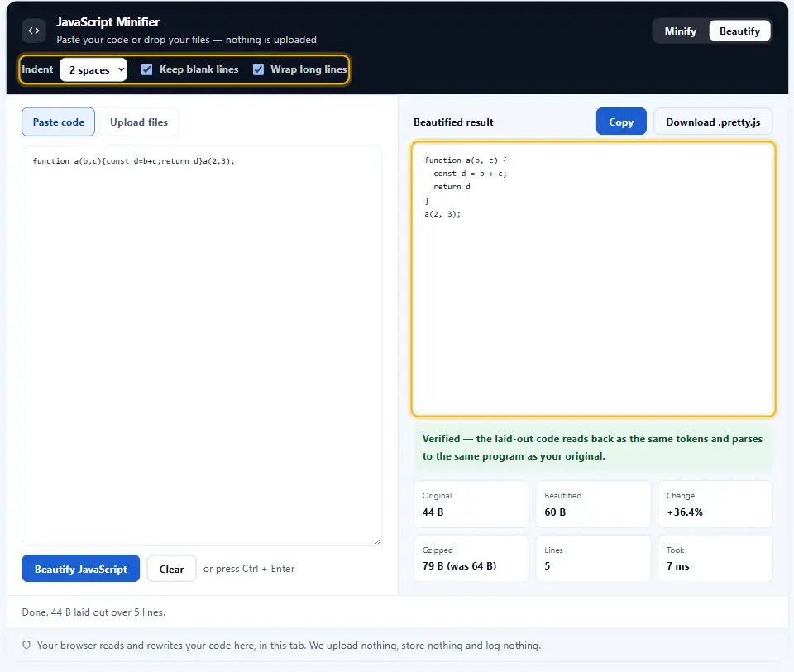Viewport: 794px width, 672px height.
Task: Click the 'Done. 44 B laid out' status
Action: tap(93, 612)
